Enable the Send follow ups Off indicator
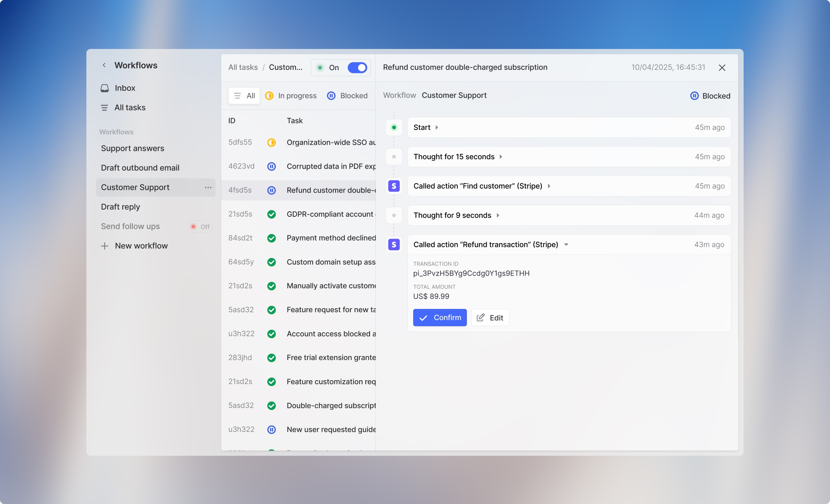 (200, 227)
